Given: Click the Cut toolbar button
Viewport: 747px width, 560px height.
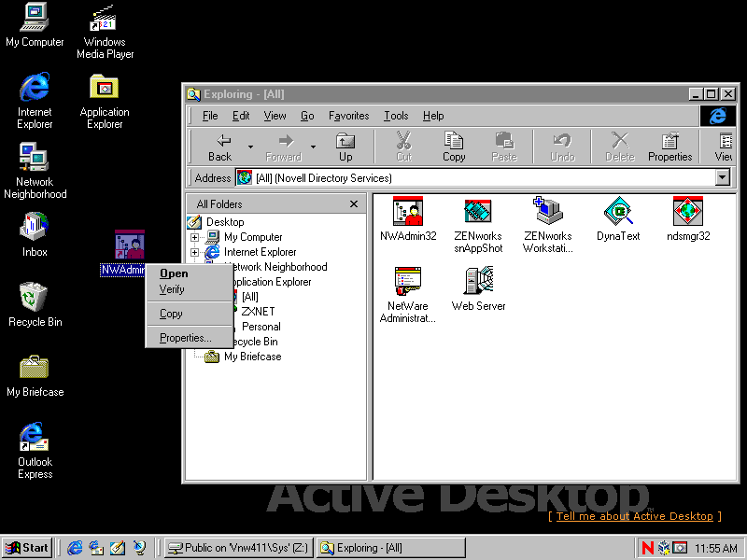Looking at the screenshot, I should (403, 147).
